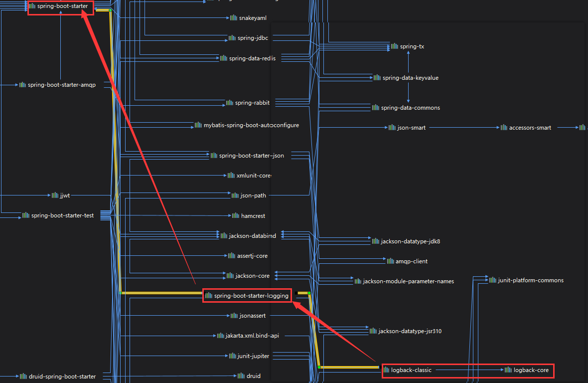588x383 pixels.
Task: Click the logback-classic library icon
Action: point(386,370)
